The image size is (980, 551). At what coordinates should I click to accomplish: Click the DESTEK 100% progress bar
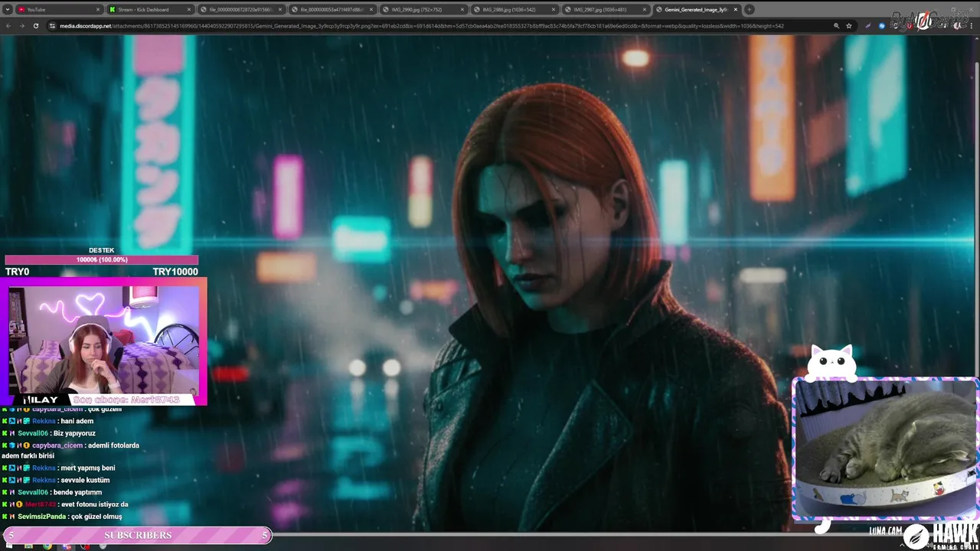[101, 259]
